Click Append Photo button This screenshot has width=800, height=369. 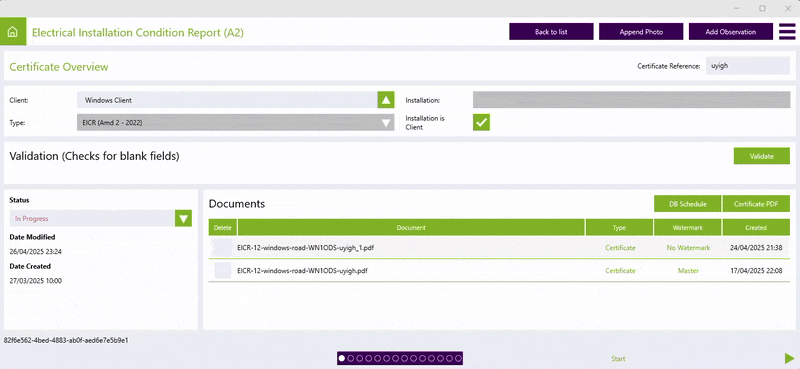click(641, 32)
